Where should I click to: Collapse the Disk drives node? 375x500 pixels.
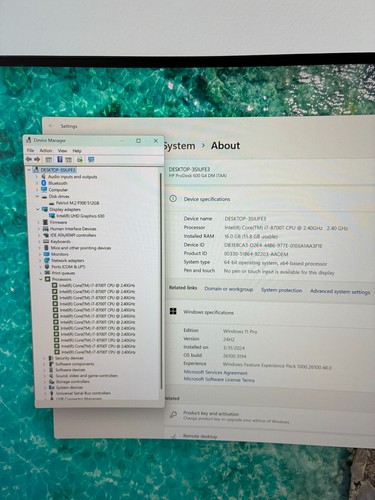[x=37, y=196]
